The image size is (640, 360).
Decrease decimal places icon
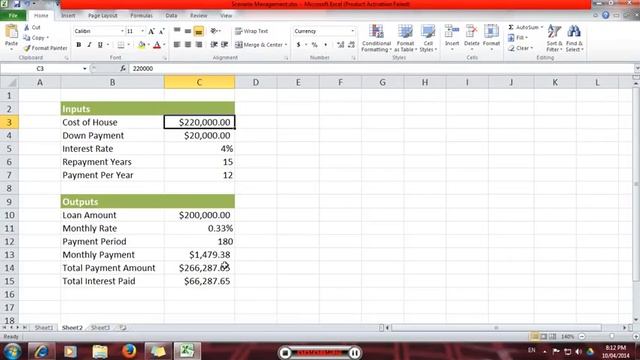pyautogui.click(x=351, y=44)
